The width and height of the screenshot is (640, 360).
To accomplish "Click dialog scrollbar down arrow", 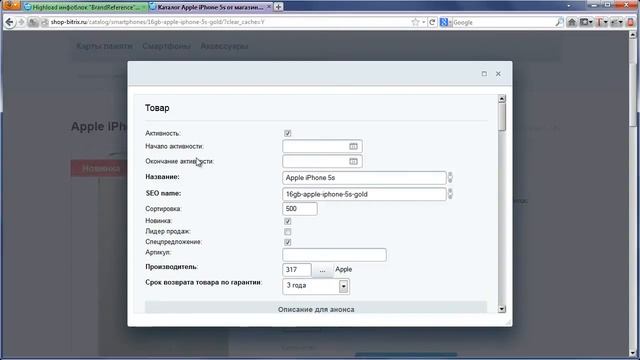I will 502,309.
